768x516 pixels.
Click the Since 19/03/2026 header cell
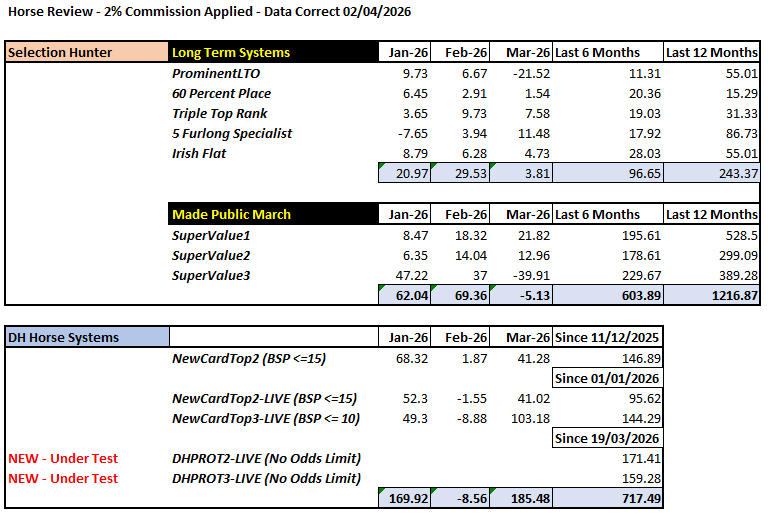pos(608,438)
